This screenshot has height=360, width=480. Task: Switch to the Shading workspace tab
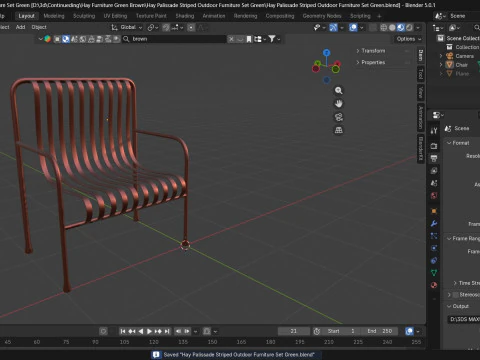coord(185,16)
